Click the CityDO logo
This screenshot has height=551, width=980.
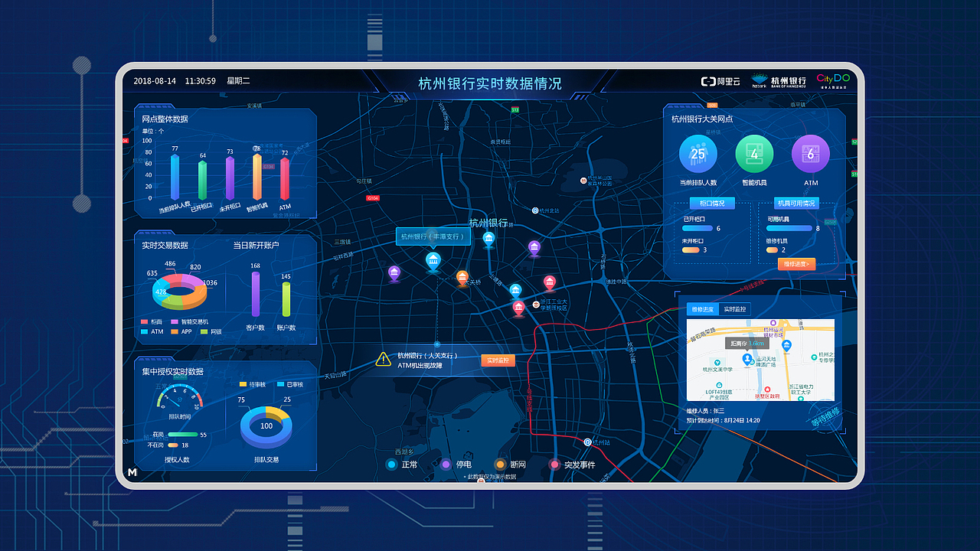pyautogui.click(x=833, y=80)
